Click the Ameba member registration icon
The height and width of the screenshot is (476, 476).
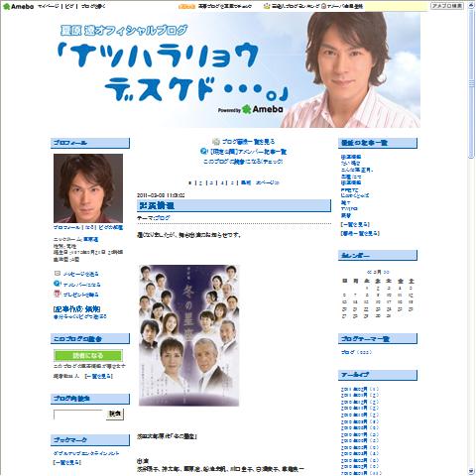point(324,6)
